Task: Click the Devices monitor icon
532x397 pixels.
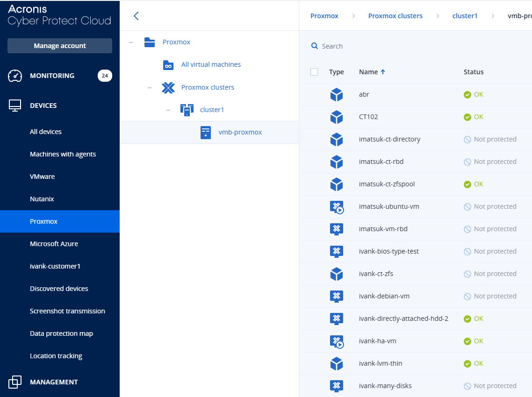Action: [x=15, y=106]
